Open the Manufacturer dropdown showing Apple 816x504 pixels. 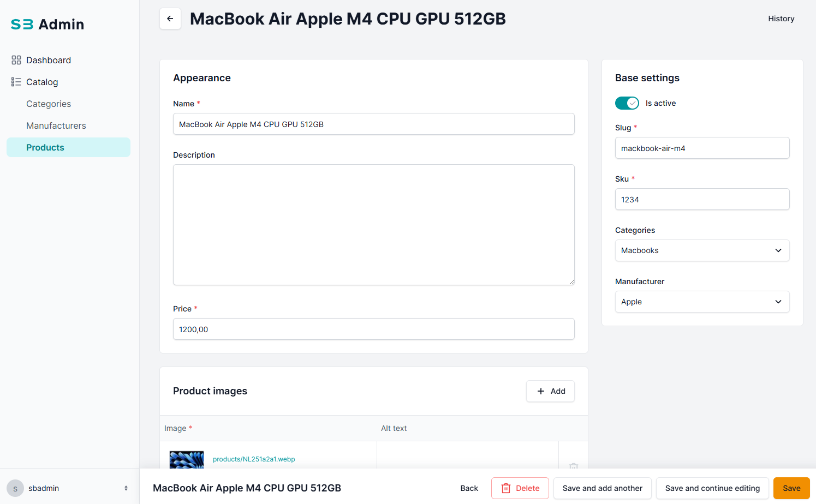point(702,302)
